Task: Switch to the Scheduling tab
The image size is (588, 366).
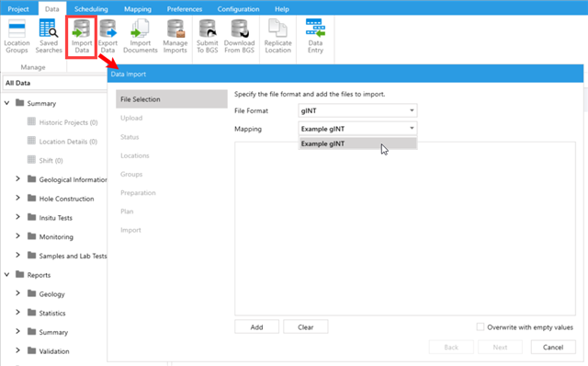Action: 91,8
